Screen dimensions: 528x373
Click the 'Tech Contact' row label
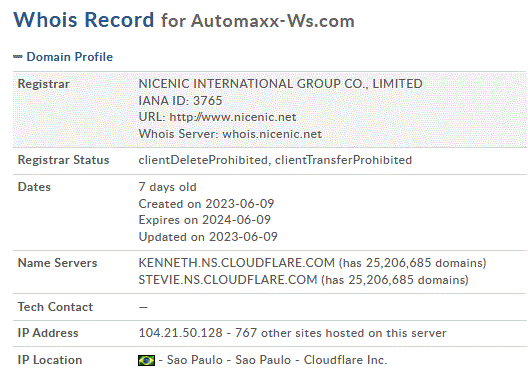click(55, 307)
